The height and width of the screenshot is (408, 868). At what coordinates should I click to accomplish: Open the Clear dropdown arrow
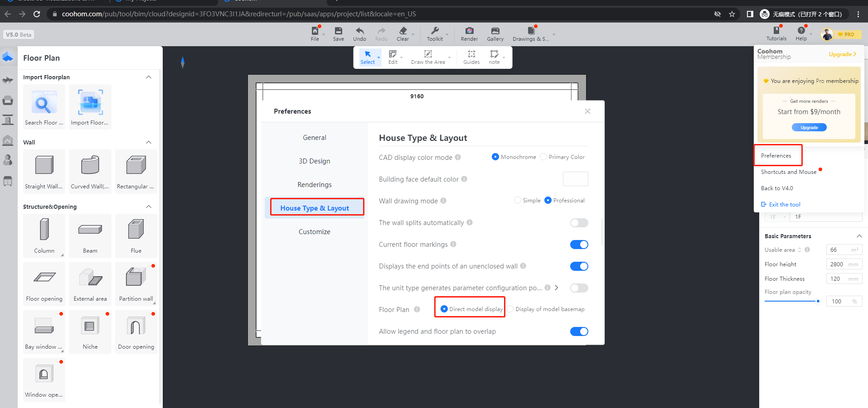click(x=413, y=34)
